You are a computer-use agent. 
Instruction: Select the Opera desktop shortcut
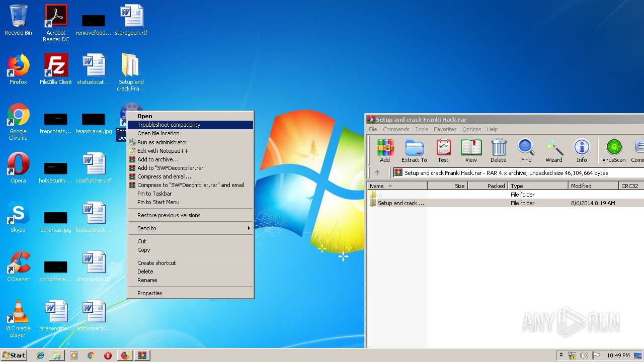coord(18,168)
